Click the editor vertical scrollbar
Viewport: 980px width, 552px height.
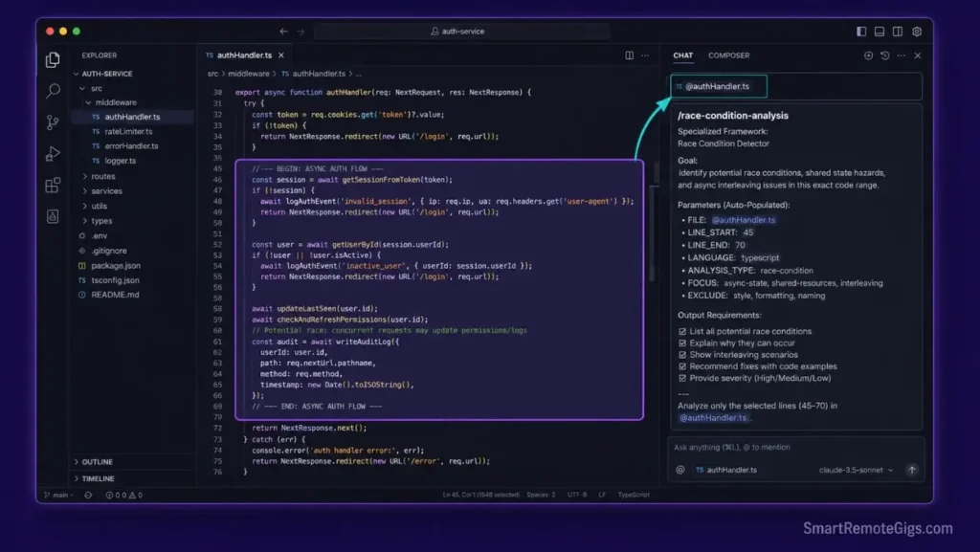pos(653,232)
